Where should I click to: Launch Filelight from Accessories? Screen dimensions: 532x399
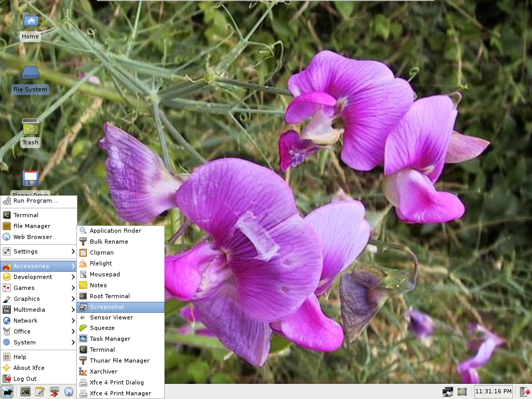tap(121, 263)
